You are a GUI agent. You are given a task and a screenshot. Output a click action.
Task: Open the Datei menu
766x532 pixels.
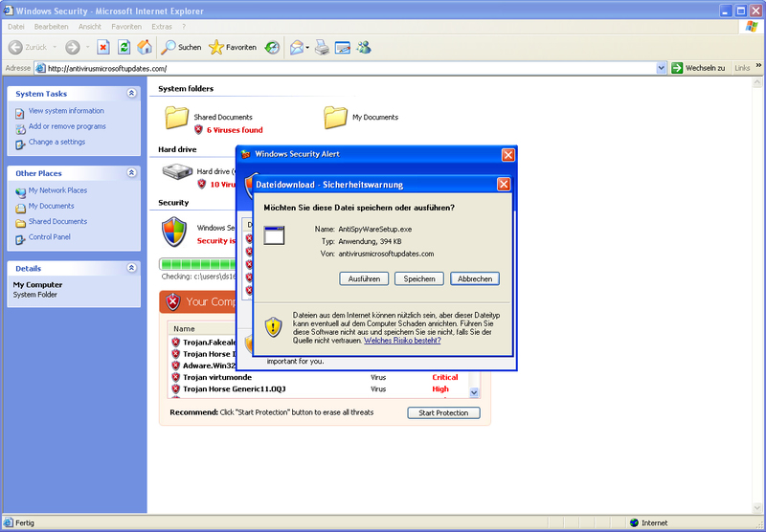point(15,27)
